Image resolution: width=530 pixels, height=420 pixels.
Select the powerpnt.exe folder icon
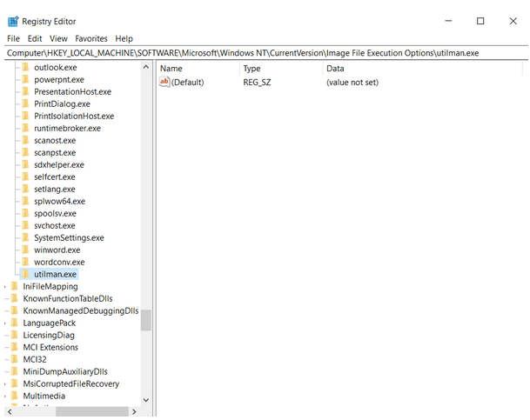[x=25, y=79]
